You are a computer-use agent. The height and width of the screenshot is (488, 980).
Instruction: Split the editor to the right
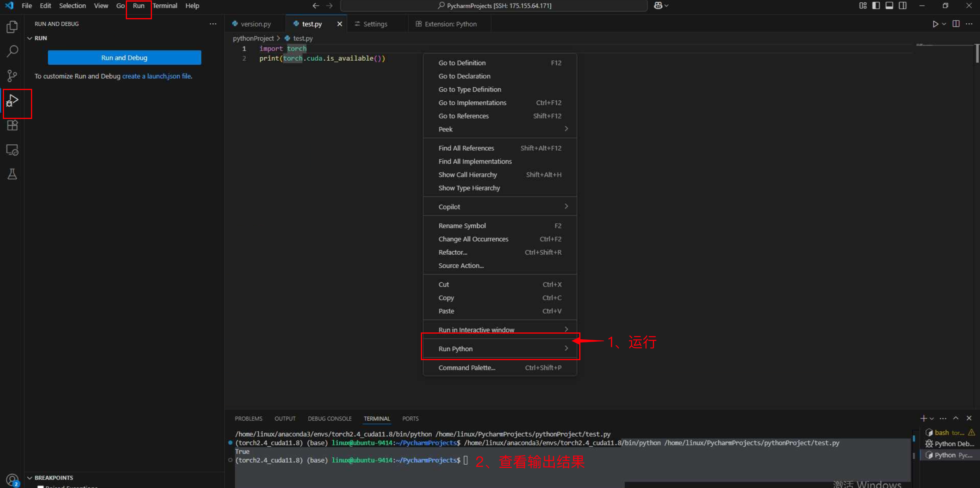click(956, 24)
